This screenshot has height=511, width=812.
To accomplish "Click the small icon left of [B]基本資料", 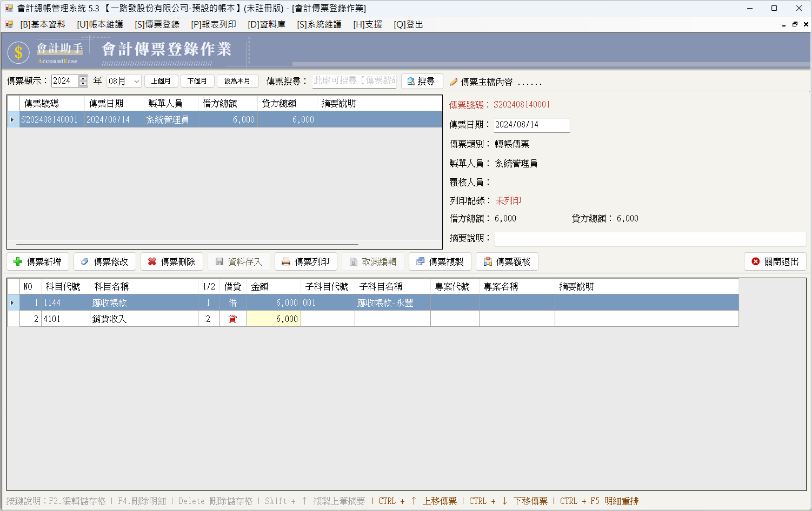I will pos(9,24).
